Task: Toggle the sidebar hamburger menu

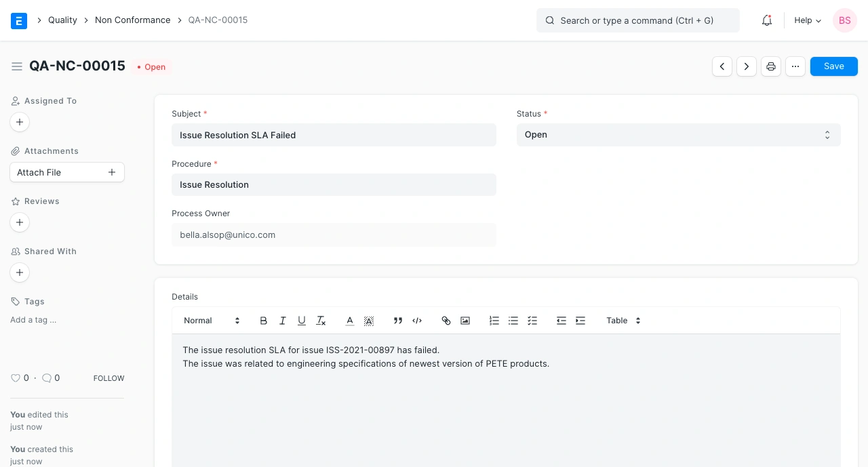Action: click(17, 66)
